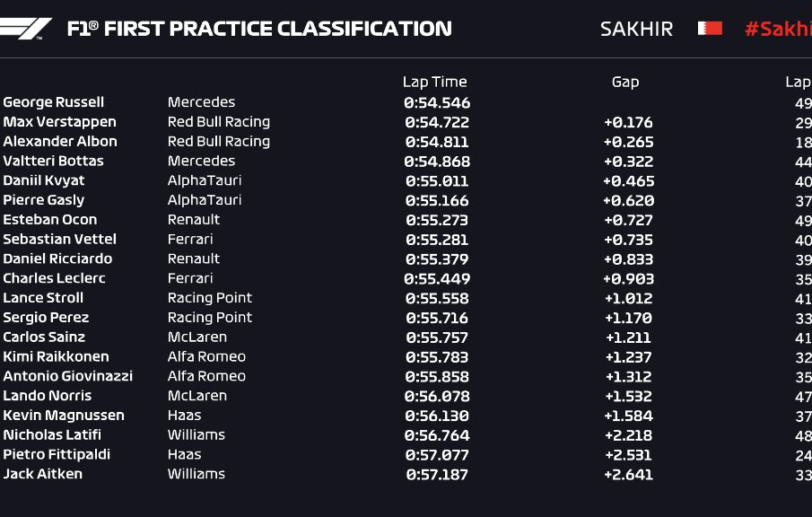Click Valtteri Bottas lap time 0:54.868
This screenshot has width=812, height=517.
[x=437, y=162]
